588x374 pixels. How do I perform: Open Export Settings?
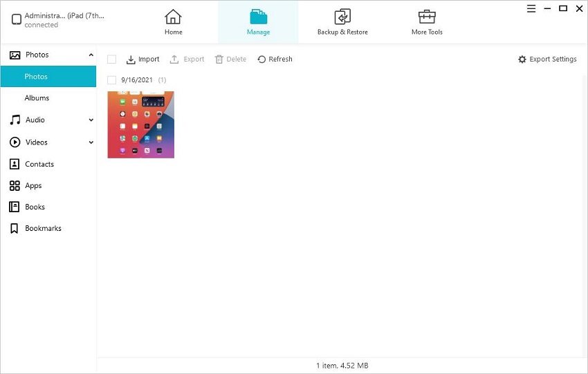point(547,59)
